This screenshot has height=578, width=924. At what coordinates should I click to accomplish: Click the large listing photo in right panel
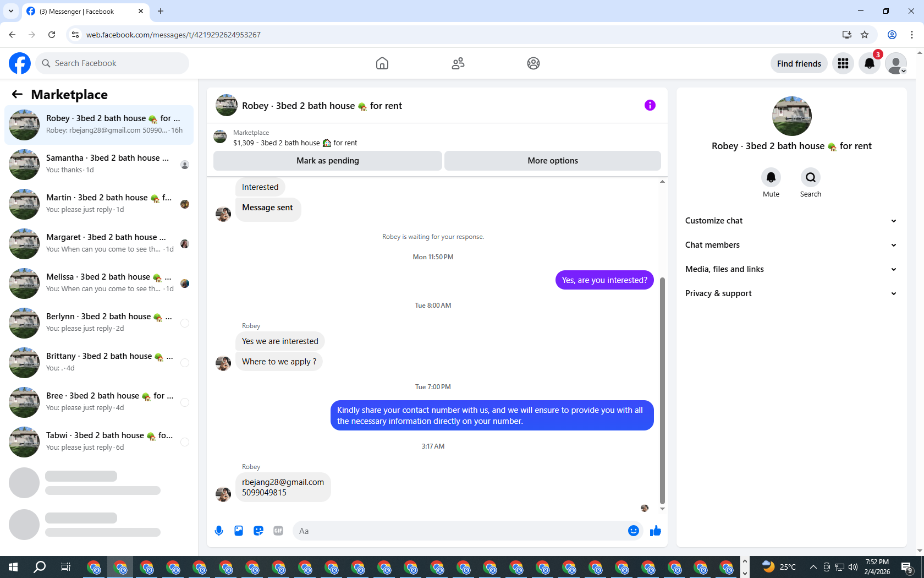point(791,116)
